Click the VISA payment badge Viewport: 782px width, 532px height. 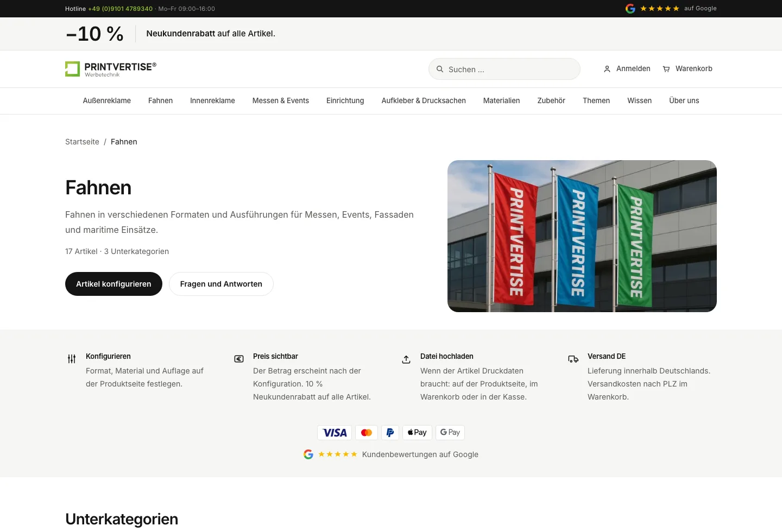pos(335,433)
